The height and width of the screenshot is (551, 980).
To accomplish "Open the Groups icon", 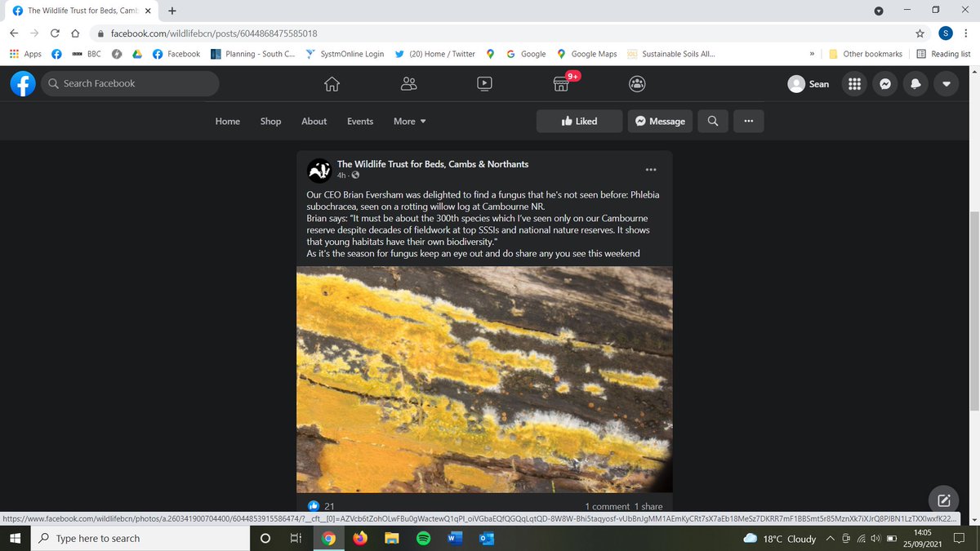I will 637,83.
